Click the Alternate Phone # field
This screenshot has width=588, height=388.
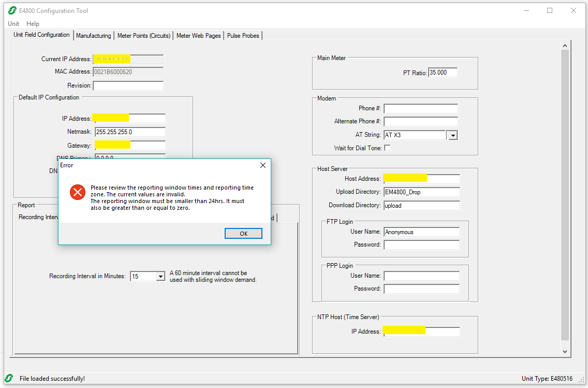pyautogui.click(x=421, y=122)
